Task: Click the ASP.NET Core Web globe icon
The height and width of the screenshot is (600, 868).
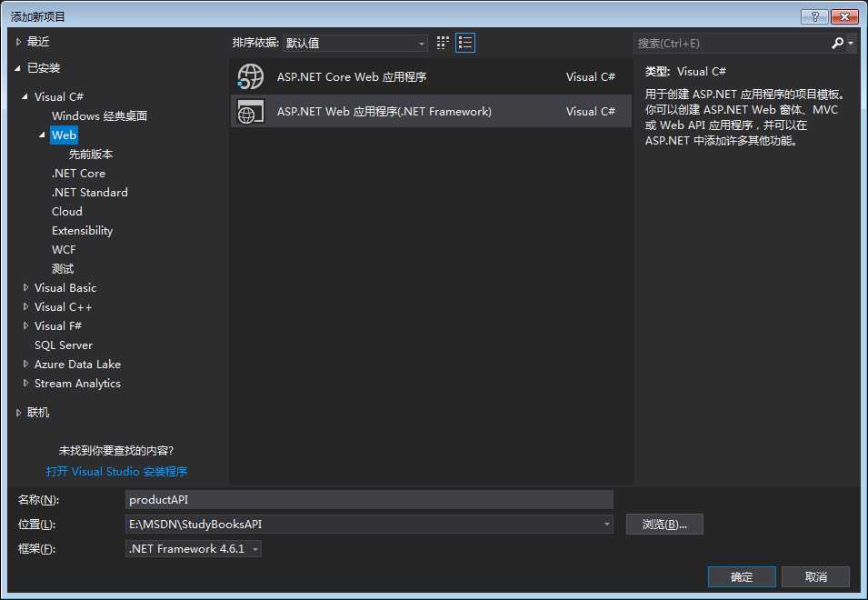Action: pyautogui.click(x=250, y=76)
